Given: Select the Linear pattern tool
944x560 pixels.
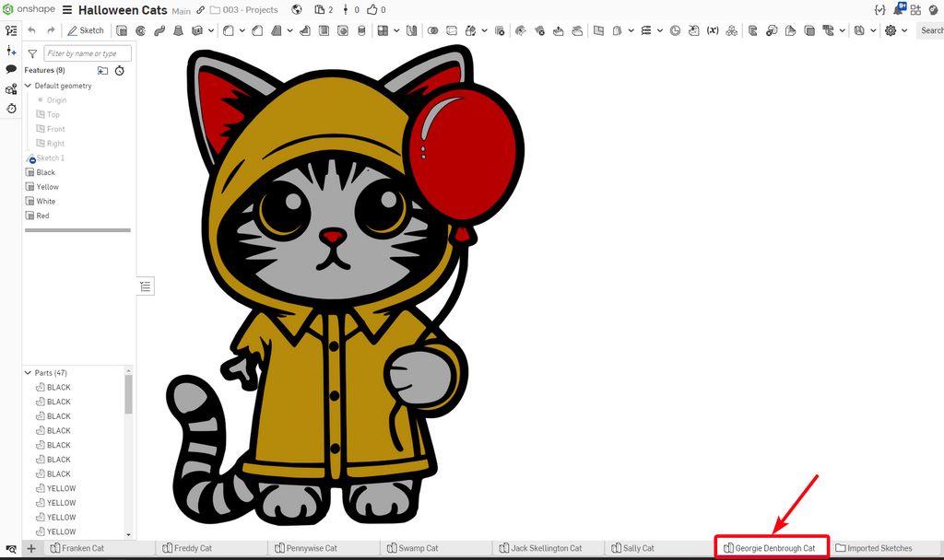Looking at the screenshot, I should pos(383,30).
